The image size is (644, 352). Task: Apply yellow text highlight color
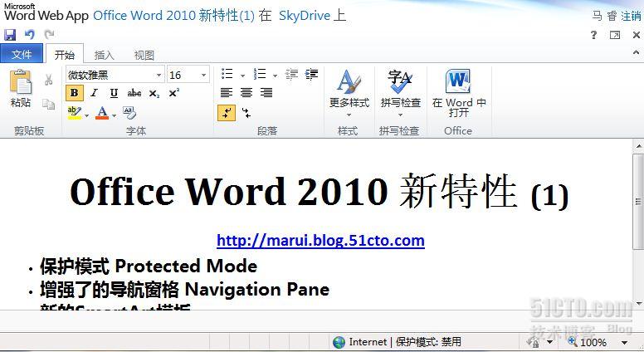[75, 113]
